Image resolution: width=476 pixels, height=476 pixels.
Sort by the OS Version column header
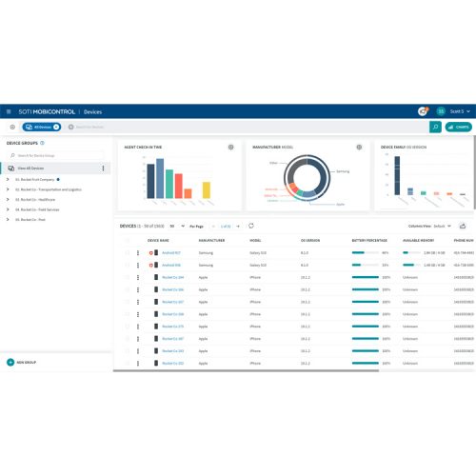point(310,241)
